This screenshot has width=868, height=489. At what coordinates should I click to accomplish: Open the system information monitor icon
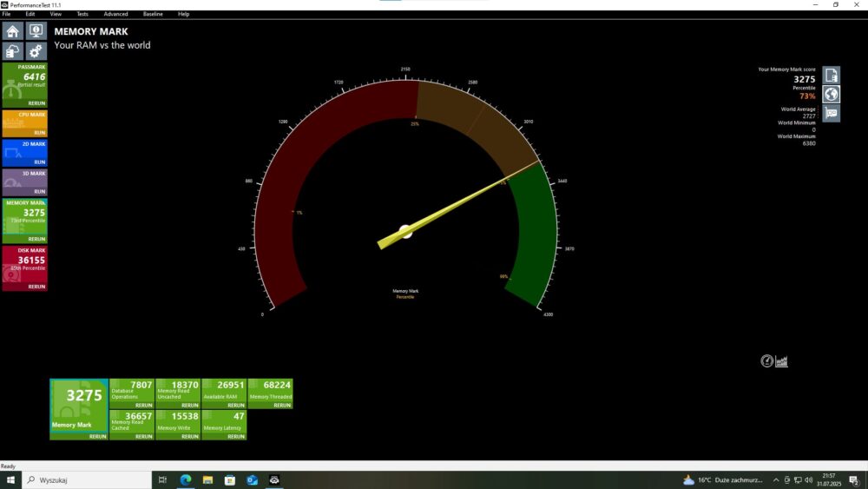[x=36, y=31]
